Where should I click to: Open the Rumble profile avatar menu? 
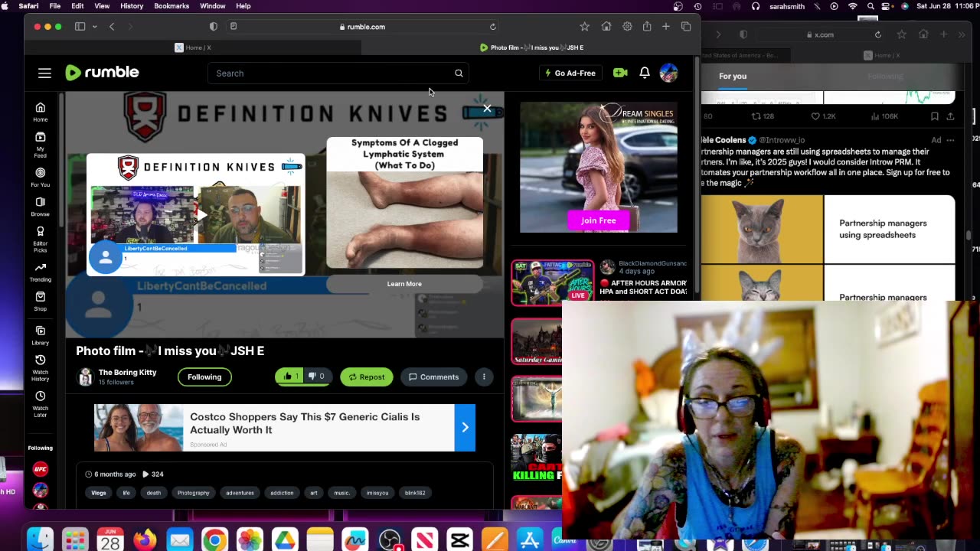click(668, 73)
